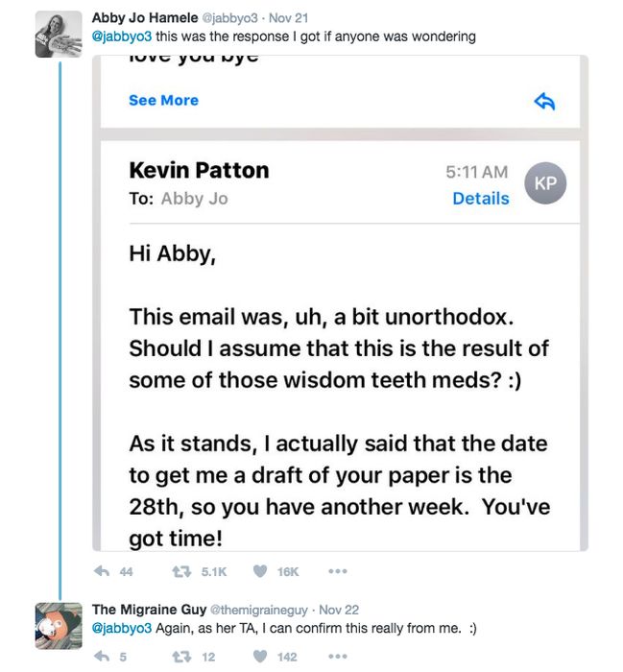Click the Nov 22 tweet timestamp
Screen dimensions: 623x672
click(x=339, y=610)
